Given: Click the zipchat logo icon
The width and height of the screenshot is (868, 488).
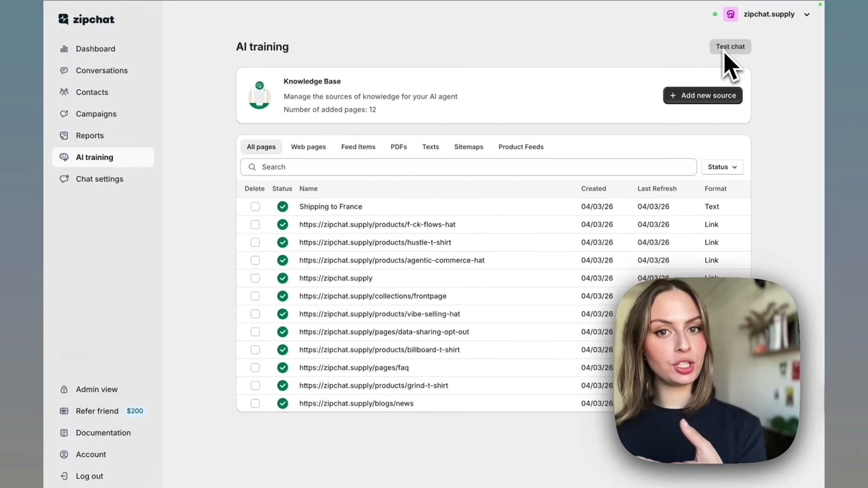Looking at the screenshot, I should pos(63,19).
